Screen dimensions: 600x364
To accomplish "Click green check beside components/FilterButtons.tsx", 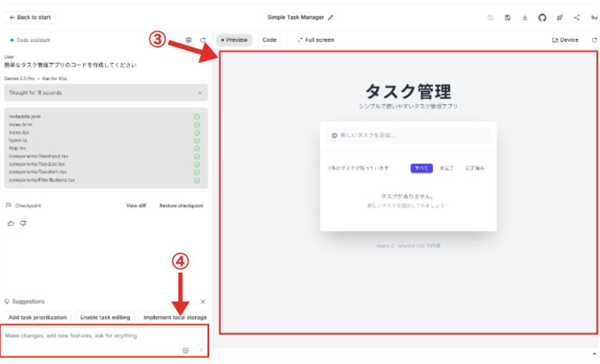I will pos(196,181).
